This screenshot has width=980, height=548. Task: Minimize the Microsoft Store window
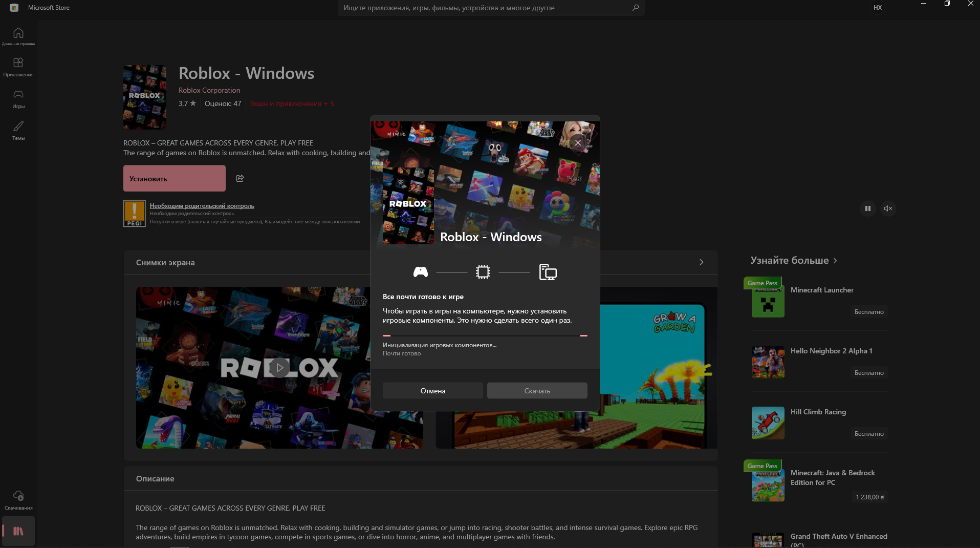[x=924, y=4]
